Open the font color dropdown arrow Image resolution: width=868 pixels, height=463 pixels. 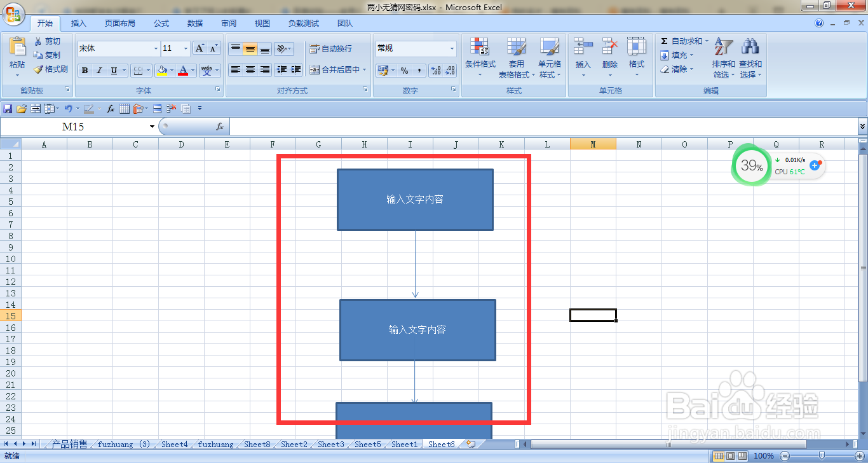tap(193, 71)
